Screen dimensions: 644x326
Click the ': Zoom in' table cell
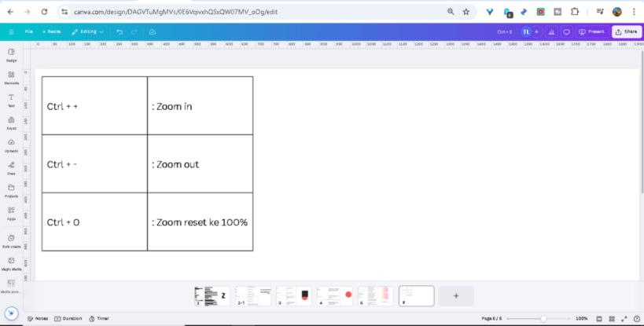click(200, 106)
